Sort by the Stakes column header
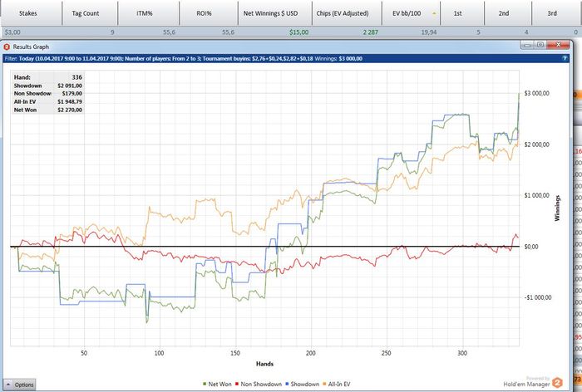This screenshot has height=392, width=582. pyautogui.click(x=27, y=13)
